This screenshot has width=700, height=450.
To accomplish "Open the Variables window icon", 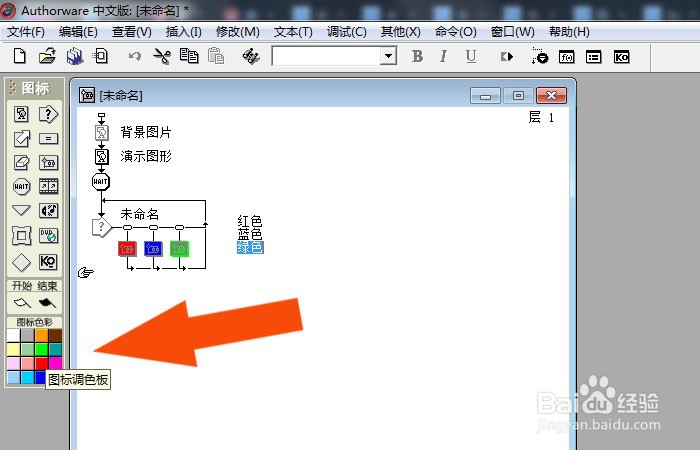I will [x=594, y=57].
